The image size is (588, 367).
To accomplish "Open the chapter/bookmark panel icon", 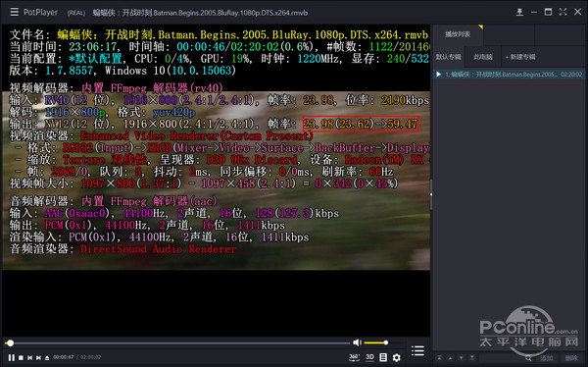I will coord(383,357).
